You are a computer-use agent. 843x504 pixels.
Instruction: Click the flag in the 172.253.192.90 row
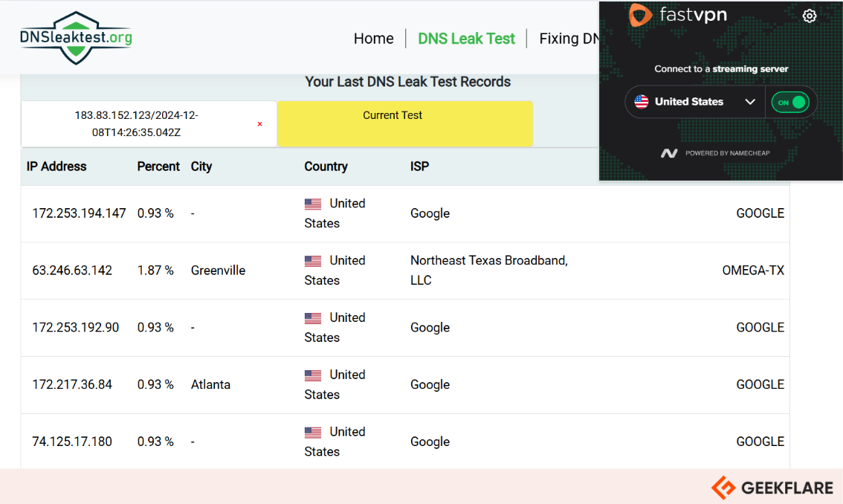(314, 317)
